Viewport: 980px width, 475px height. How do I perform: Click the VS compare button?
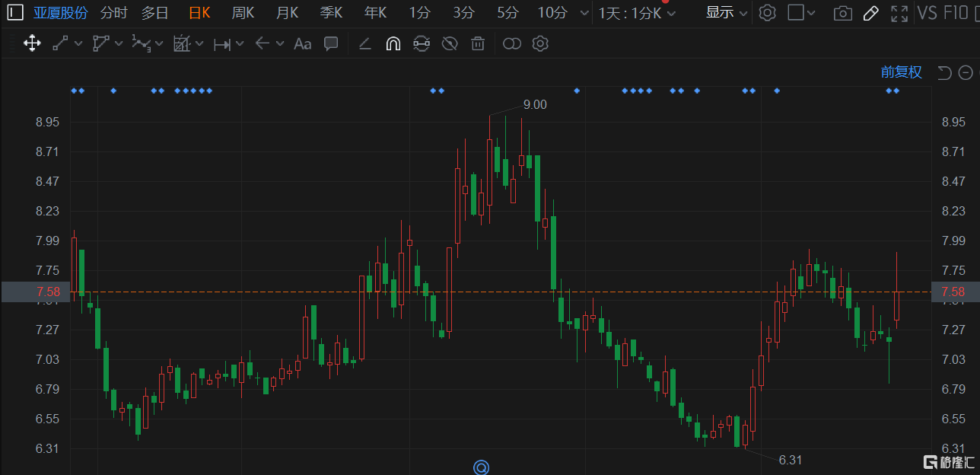(927, 13)
